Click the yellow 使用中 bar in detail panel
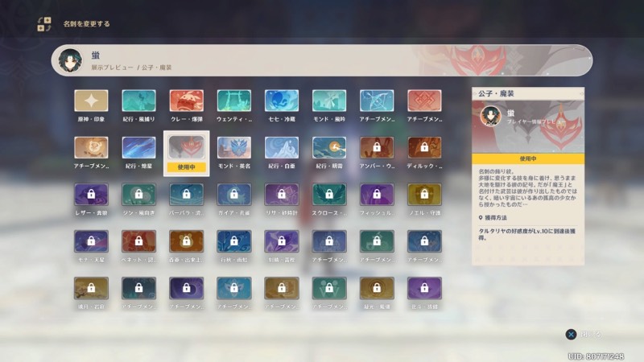Screen dimensions: 644x362 pos(528,158)
